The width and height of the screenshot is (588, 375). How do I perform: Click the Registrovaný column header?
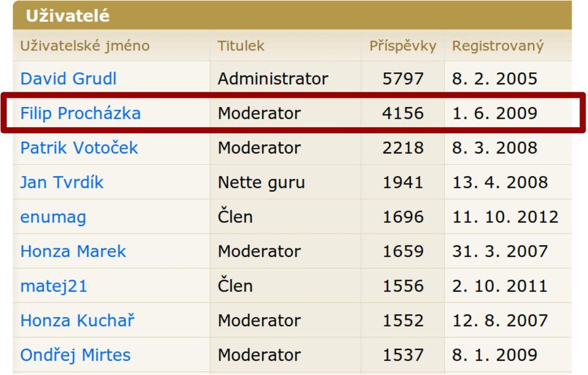point(497,46)
